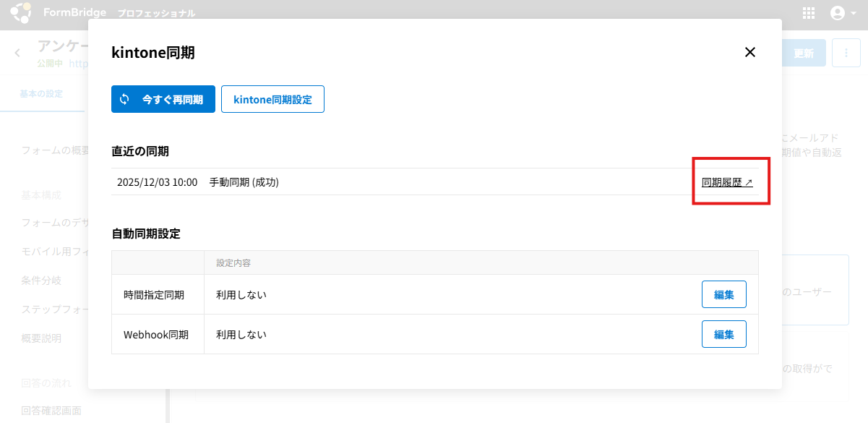Edit the 時間指定同期 setting
Screen dimensions: 868x423
(723, 294)
